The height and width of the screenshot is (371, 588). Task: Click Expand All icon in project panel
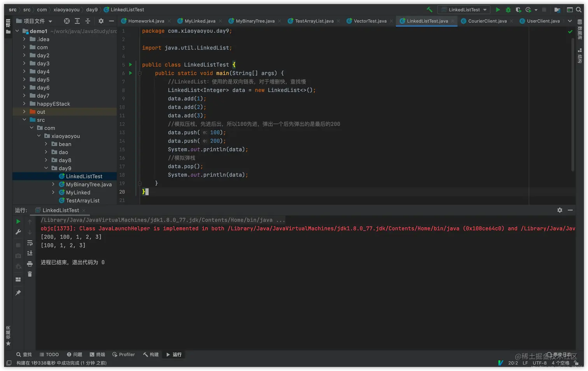click(x=77, y=21)
